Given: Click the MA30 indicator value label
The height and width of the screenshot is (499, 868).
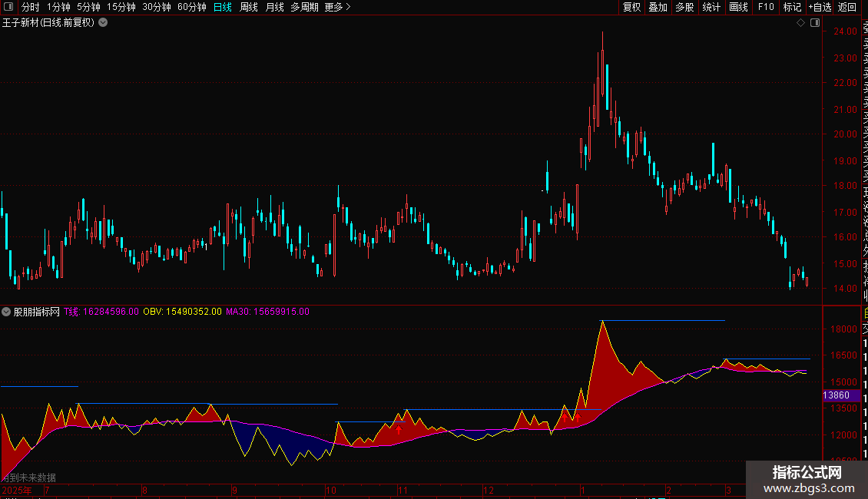Looking at the screenshot, I should (267, 312).
